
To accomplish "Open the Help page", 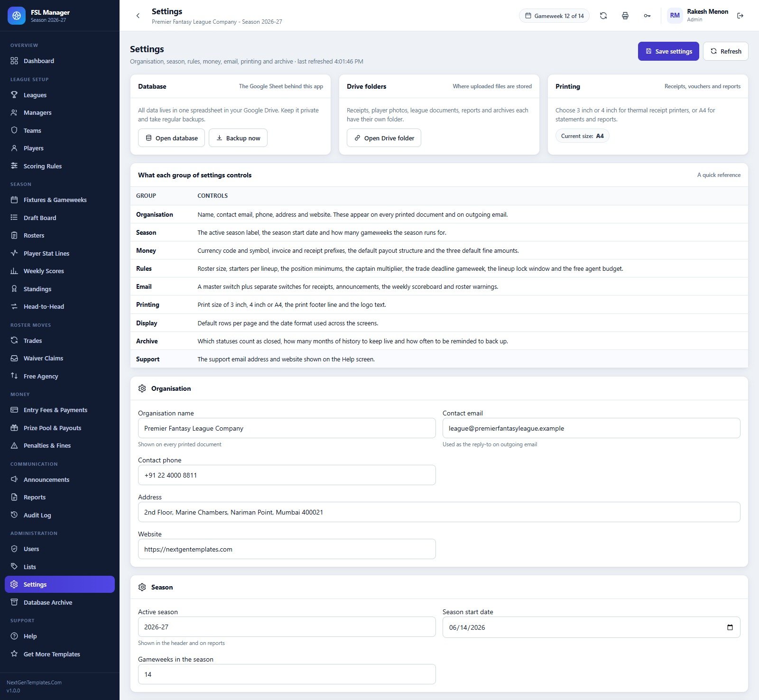I will tap(60, 636).
